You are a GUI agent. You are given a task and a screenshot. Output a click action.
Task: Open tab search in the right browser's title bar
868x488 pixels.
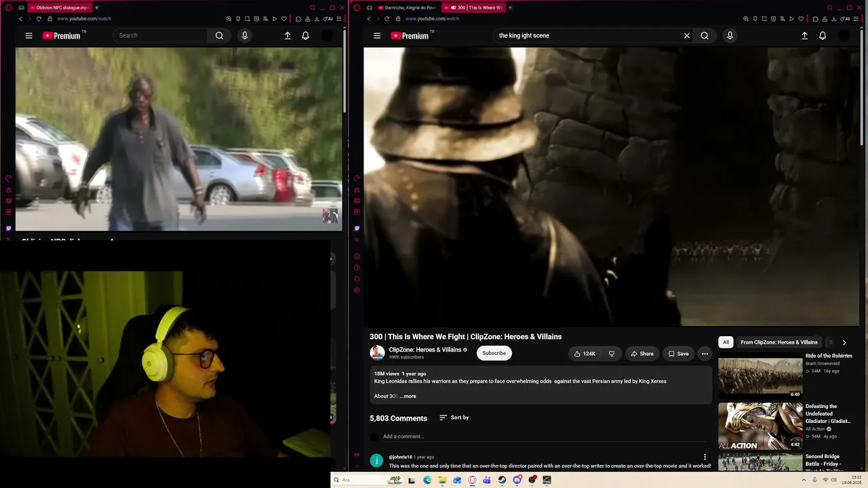pos(829,7)
